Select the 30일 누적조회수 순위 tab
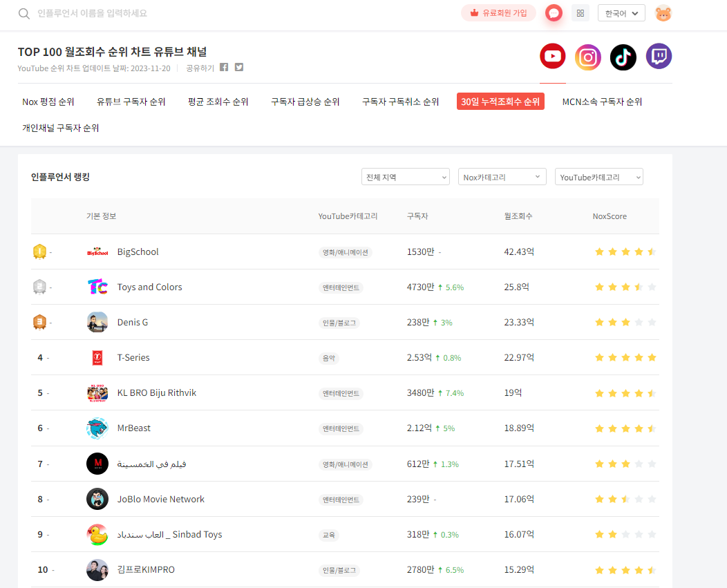Screen dimensions: 727x588 [500, 102]
